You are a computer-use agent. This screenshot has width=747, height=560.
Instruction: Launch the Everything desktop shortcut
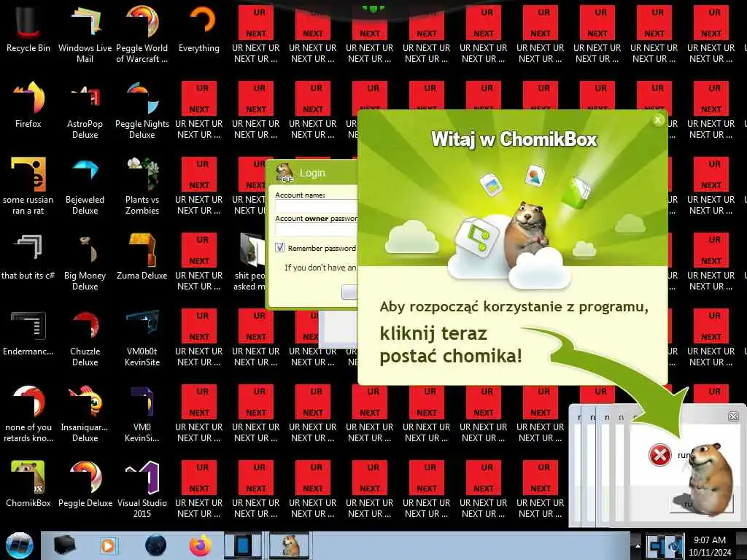[199, 29]
